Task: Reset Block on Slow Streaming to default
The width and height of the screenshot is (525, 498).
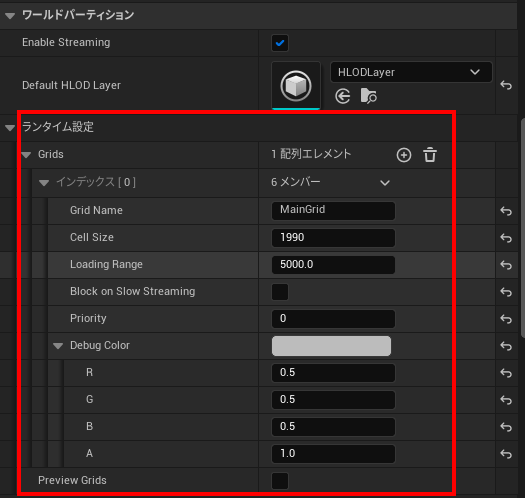Action: (506, 292)
